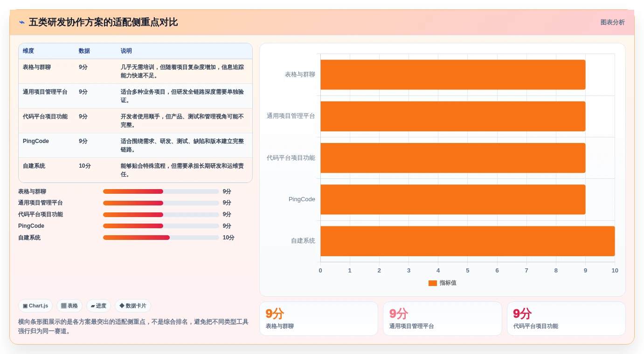Click the description starting 能够贴合特殊流程
Viewport: 644px width, 354px height.
pyautogui.click(x=182, y=170)
